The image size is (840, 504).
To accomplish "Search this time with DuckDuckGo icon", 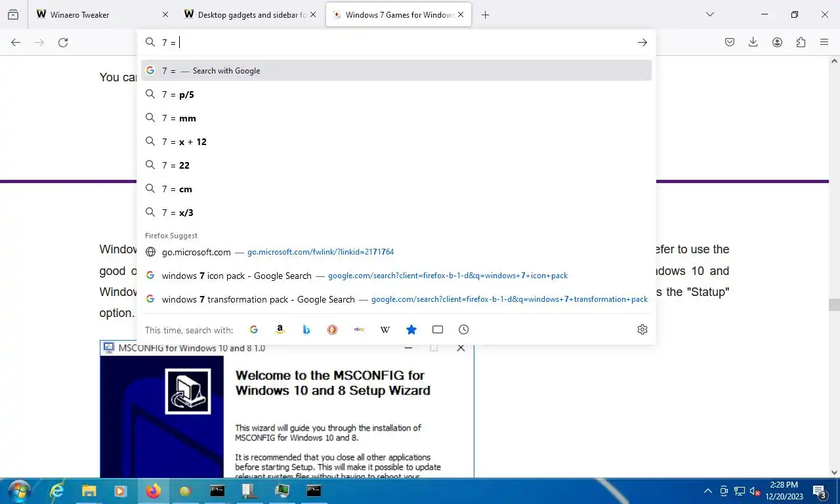I will coord(333,329).
